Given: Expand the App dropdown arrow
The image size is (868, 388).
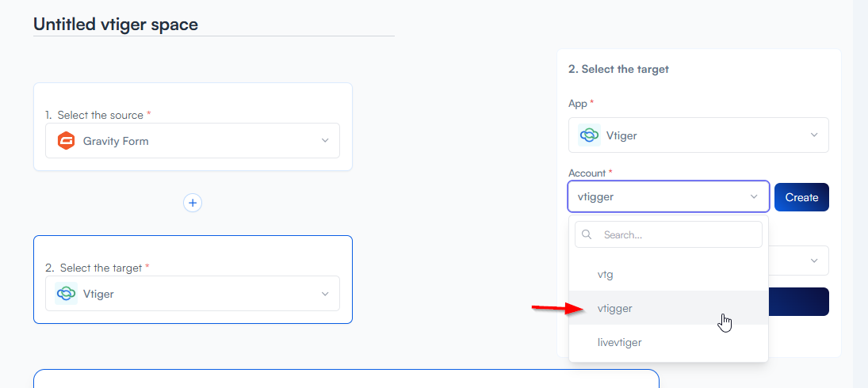Looking at the screenshot, I should coord(814,135).
